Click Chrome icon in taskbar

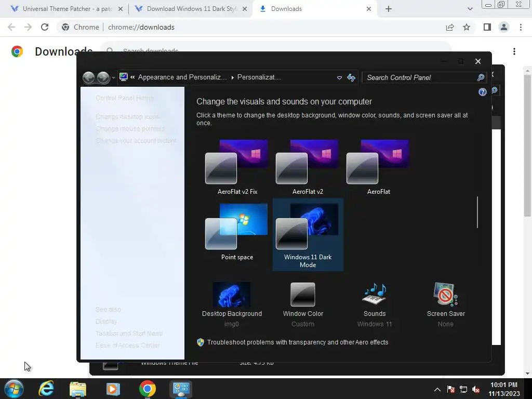pyautogui.click(x=147, y=389)
